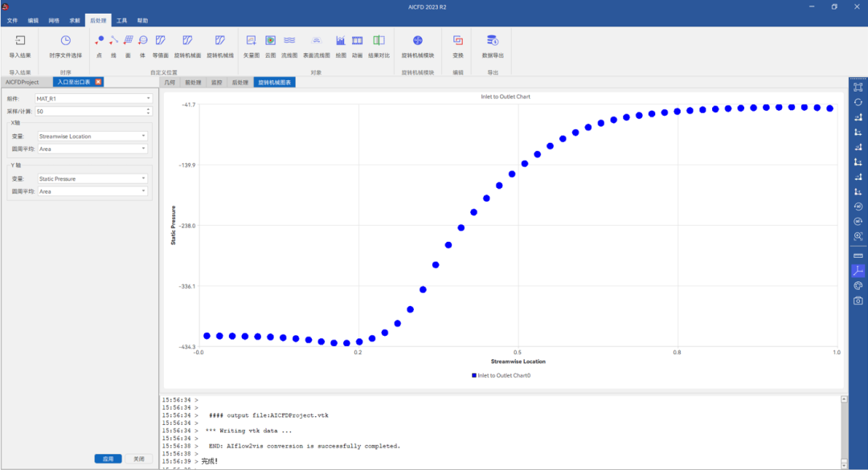The image size is (868, 470).
Task: Open the 网格 menu
Action: pyautogui.click(x=54, y=20)
